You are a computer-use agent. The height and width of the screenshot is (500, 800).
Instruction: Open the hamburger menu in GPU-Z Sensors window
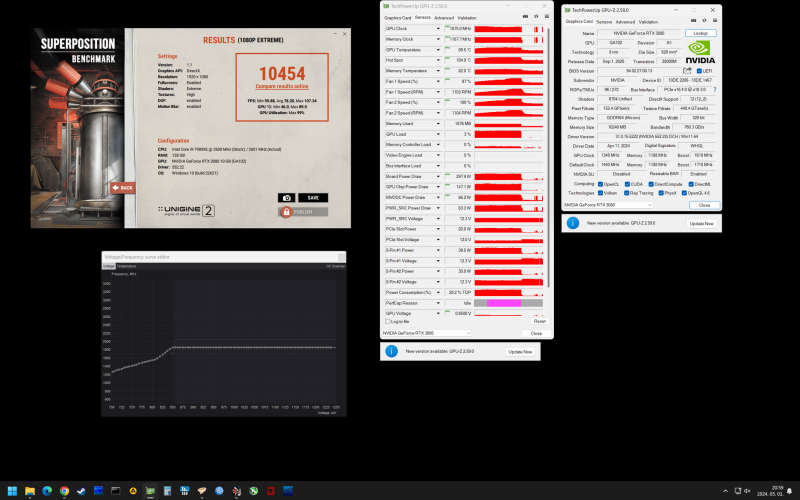546,17
